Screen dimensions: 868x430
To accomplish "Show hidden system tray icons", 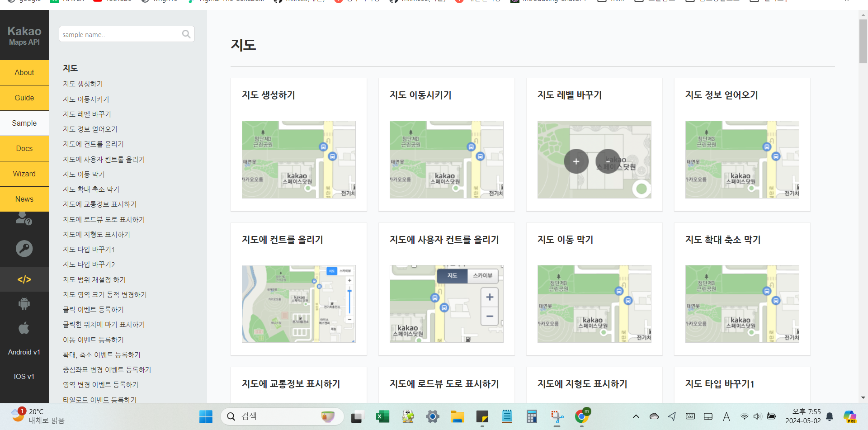I will (x=636, y=416).
